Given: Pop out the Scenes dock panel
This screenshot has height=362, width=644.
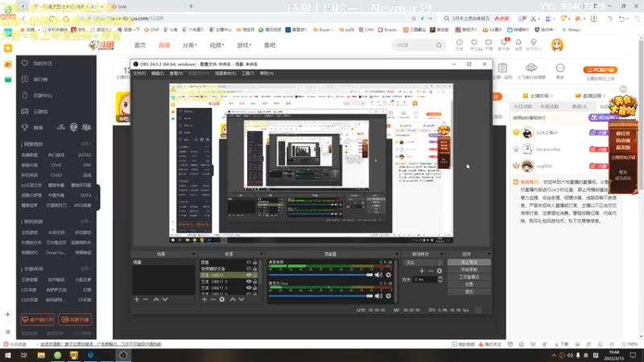Looking at the screenshot, I should pyautogui.click(x=194, y=254).
